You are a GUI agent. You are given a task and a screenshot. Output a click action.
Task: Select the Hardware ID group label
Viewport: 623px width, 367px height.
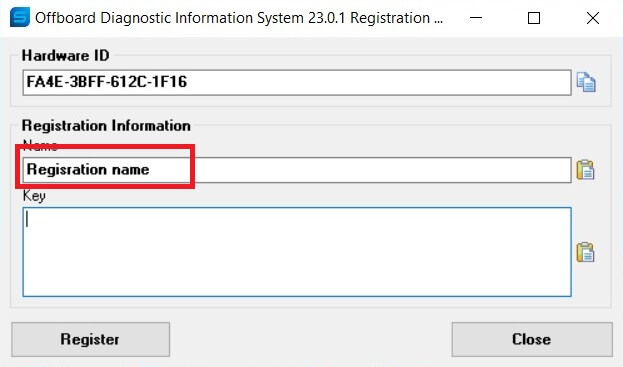(66, 56)
